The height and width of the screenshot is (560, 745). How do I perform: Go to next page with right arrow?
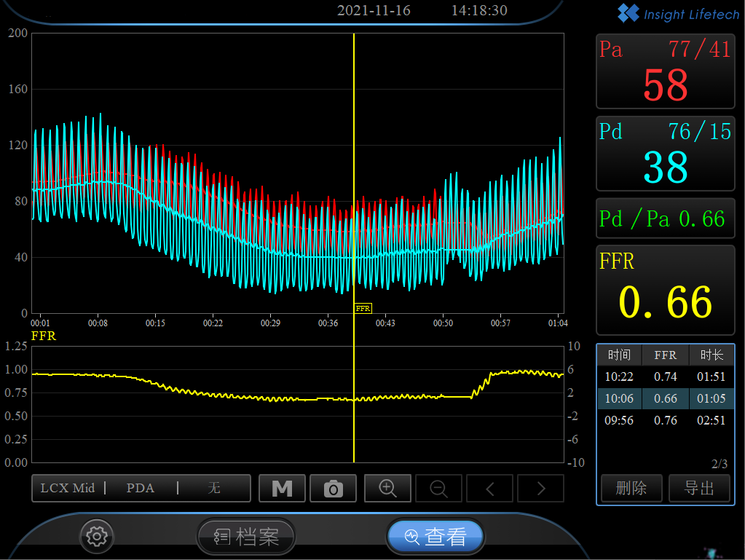pos(540,488)
